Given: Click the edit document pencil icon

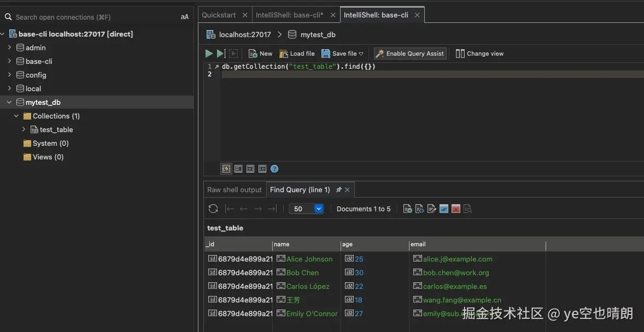Looking at the screenshot, I should (432, 209).
